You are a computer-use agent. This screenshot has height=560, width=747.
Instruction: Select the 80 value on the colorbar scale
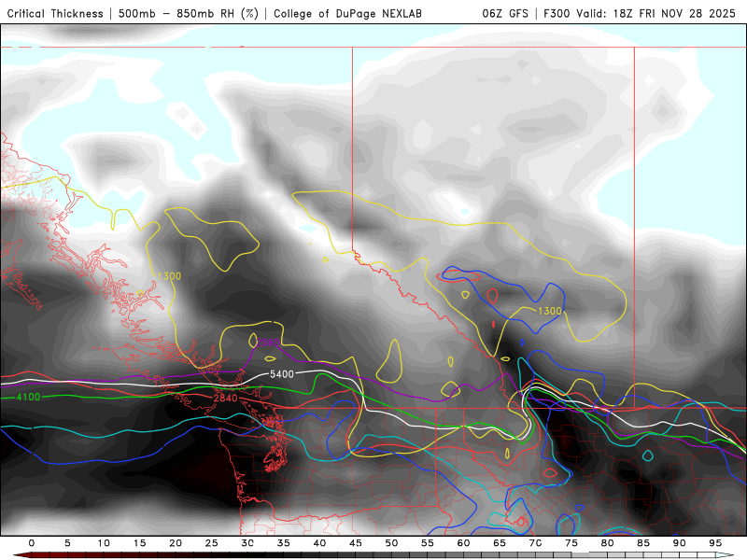tap(608, 543)
